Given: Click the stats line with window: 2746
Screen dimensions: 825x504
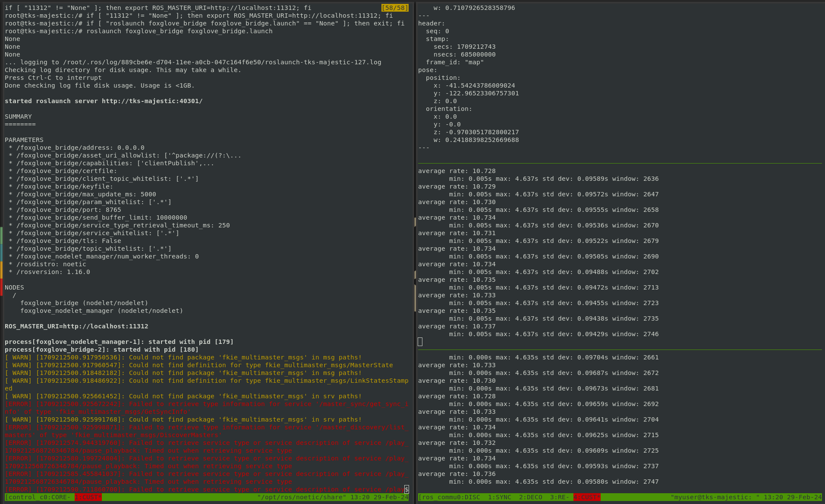Looking at the screenshot, I should [554, 334].
